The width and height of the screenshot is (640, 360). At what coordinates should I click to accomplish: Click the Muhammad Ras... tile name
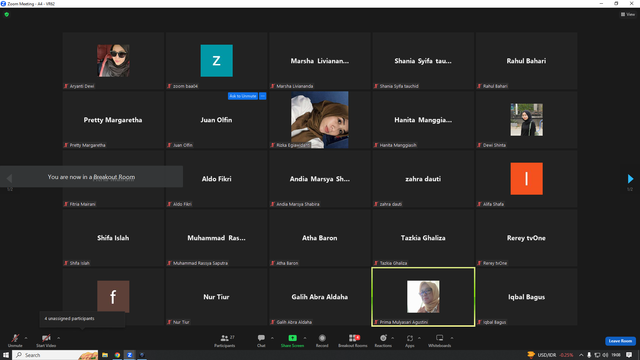pos(216,238)
